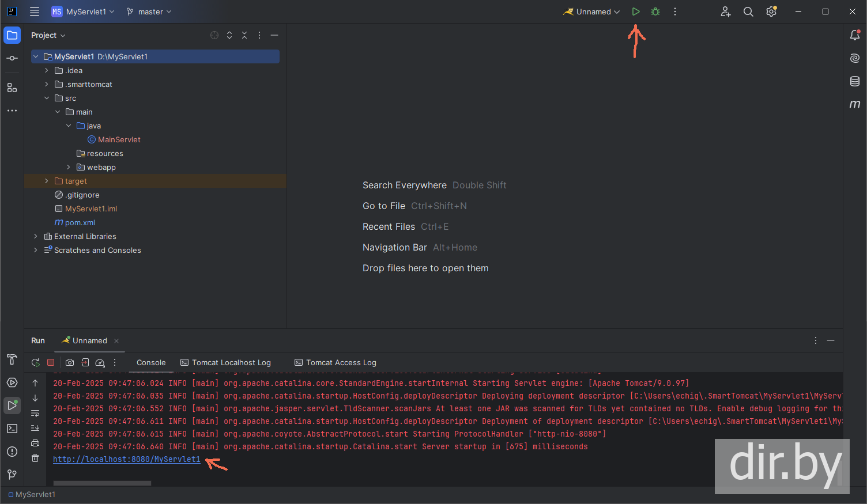Viewport: 867px width, 504px height.
Task: Stop the running Tomcat server
Action: click(x=51, y=362)
